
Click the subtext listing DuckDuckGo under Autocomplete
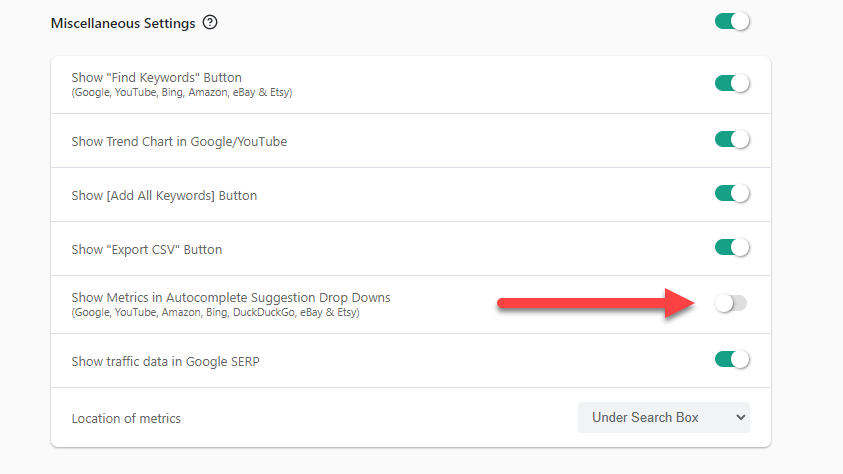pos(215,313)
